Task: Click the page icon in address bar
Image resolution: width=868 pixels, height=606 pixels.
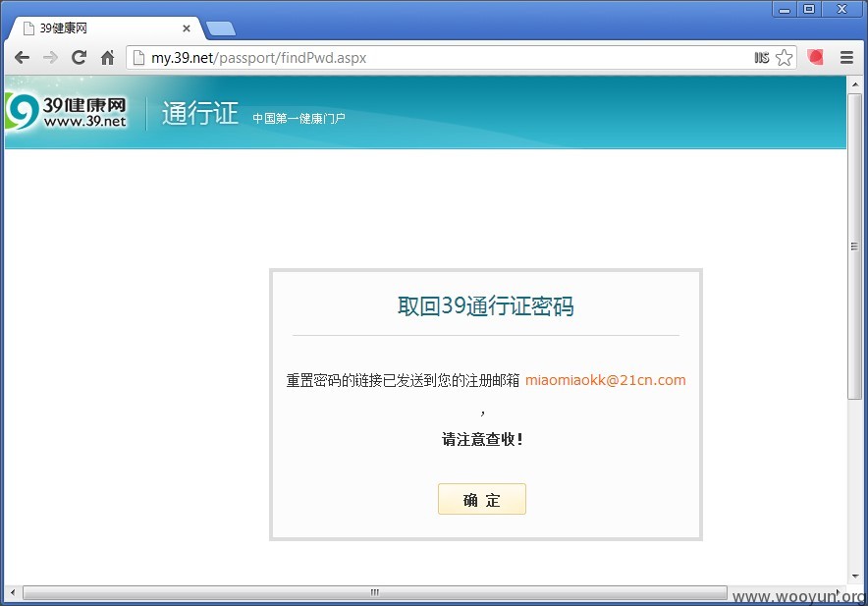Action: click(x=138, y=58)
